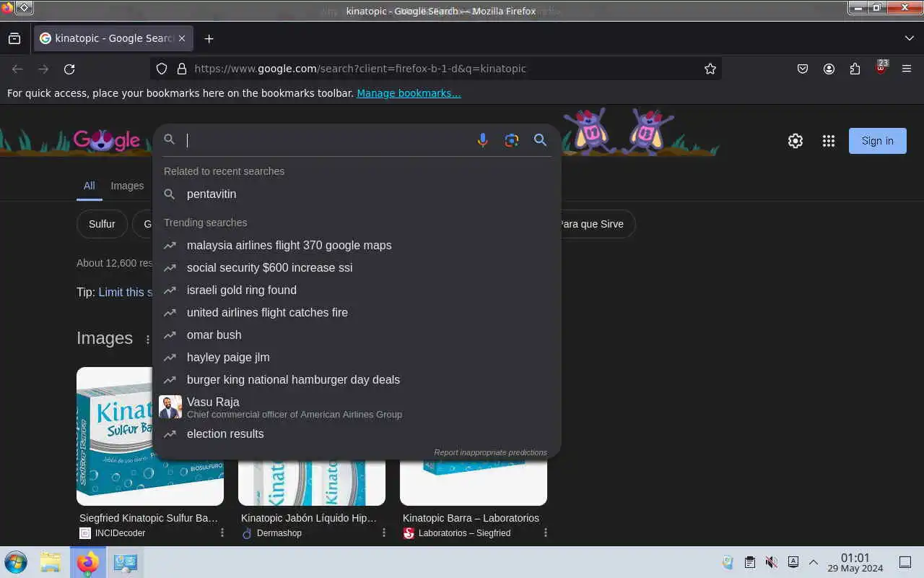Open the Start menu
This screenshot has height=578, width=924.
pos(15,562)
